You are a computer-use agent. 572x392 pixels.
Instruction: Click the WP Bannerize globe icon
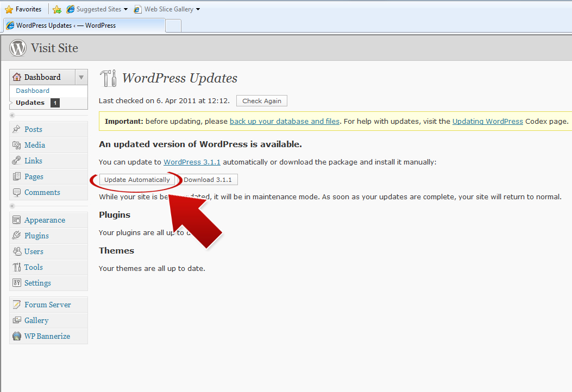17,336
